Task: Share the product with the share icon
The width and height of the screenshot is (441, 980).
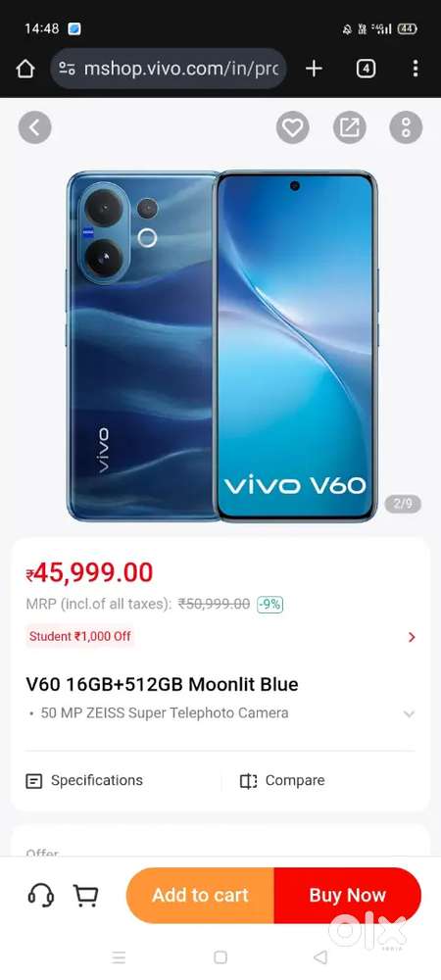Action: [349, 128]
